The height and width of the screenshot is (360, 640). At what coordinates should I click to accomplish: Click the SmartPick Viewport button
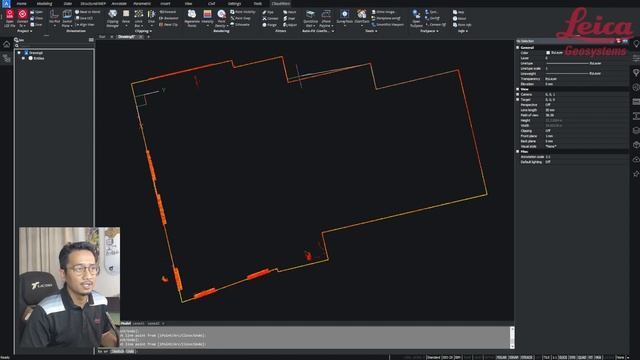[387, 24]
